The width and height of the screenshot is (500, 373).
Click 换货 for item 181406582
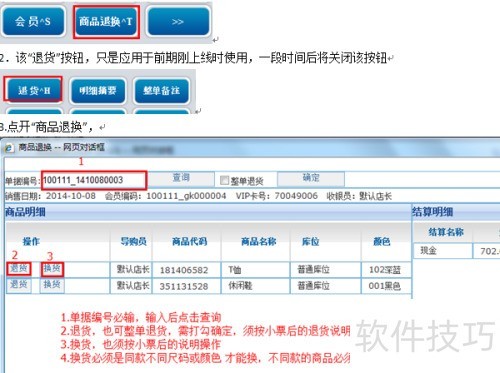coord(52,269)
